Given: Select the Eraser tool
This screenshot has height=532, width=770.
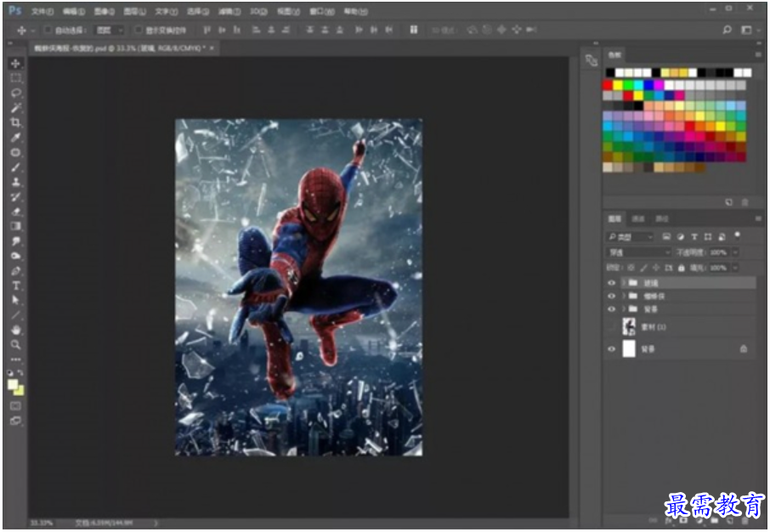Looking at the screenshot, I should tap(15, 212).
